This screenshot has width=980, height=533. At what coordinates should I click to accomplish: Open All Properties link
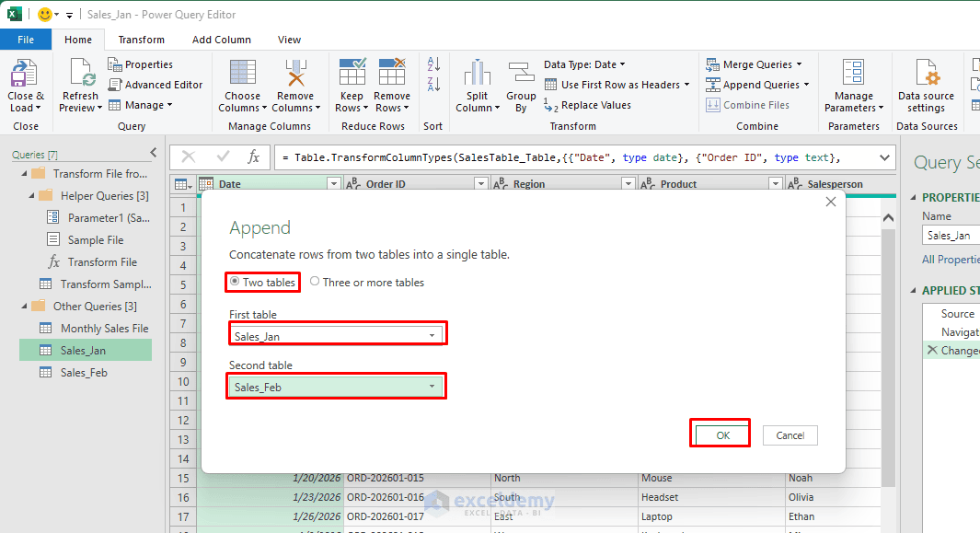click(951, 259)
